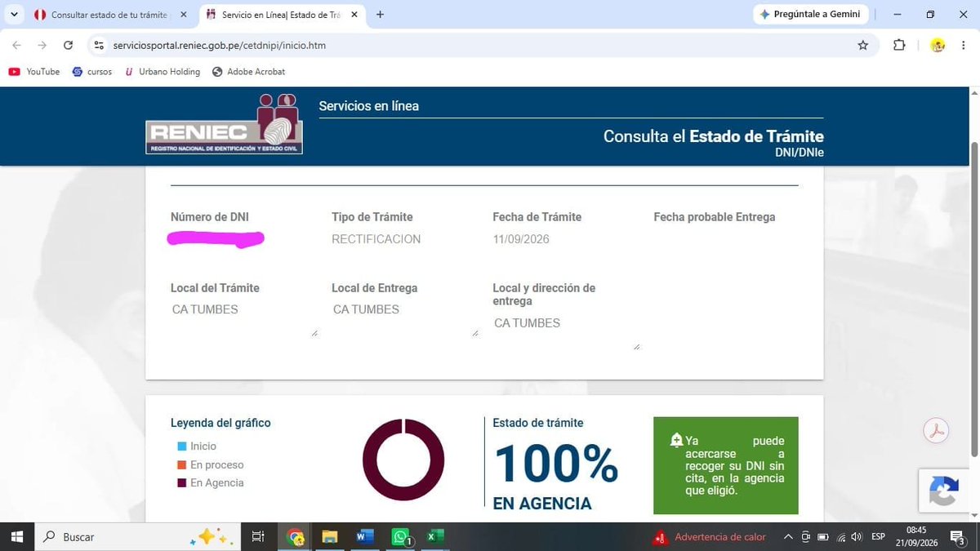Open the Chrome profile avatar
980x551 pixels.
[938, 45]
